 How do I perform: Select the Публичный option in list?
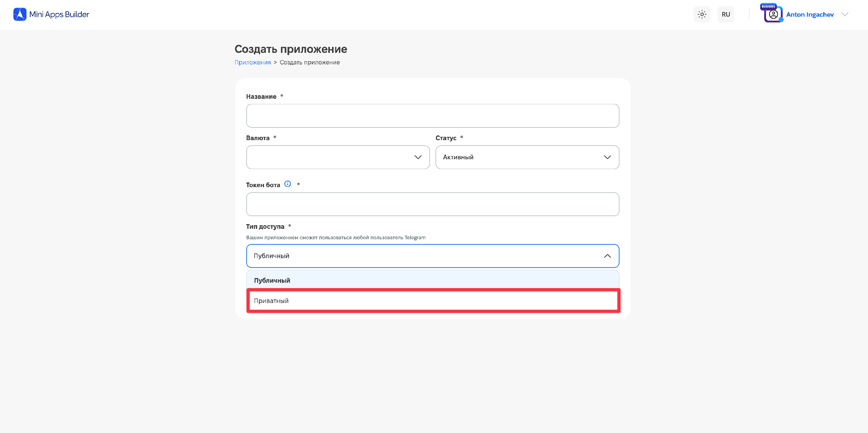(x=433, y=280)
